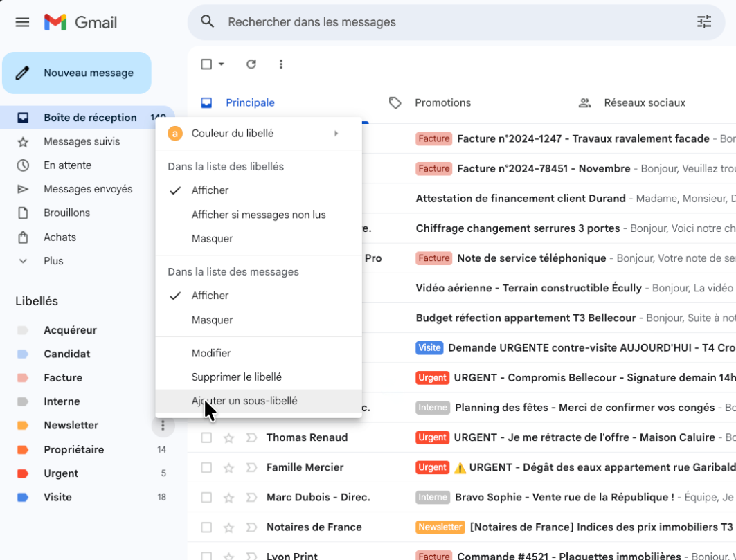Open the Messages envoyés folder
This screenshot has width=736, height=560.
[88, 189]
